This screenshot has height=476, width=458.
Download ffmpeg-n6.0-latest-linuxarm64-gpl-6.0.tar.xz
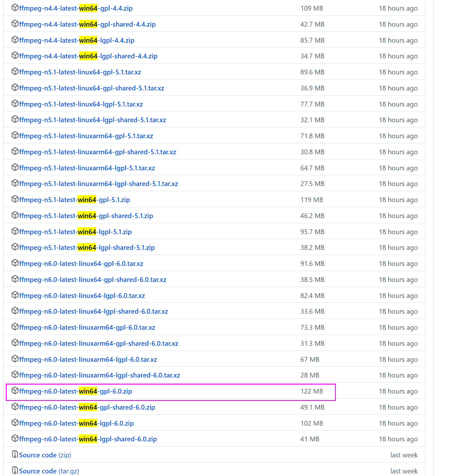(x=87, y=327)
